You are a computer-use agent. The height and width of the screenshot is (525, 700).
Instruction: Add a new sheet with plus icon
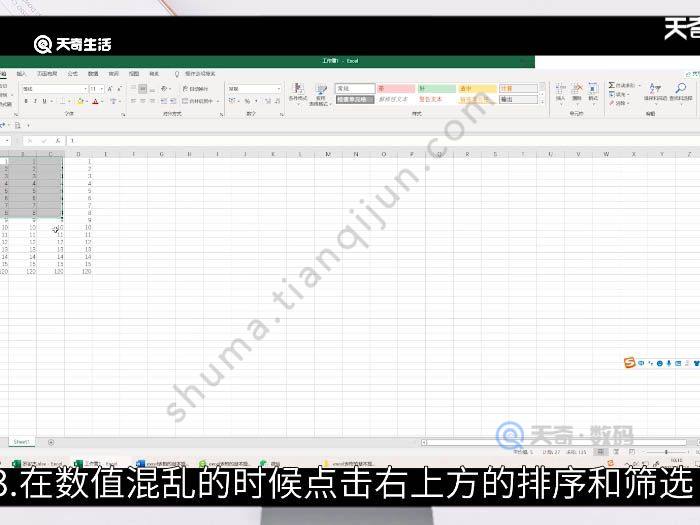51,442
